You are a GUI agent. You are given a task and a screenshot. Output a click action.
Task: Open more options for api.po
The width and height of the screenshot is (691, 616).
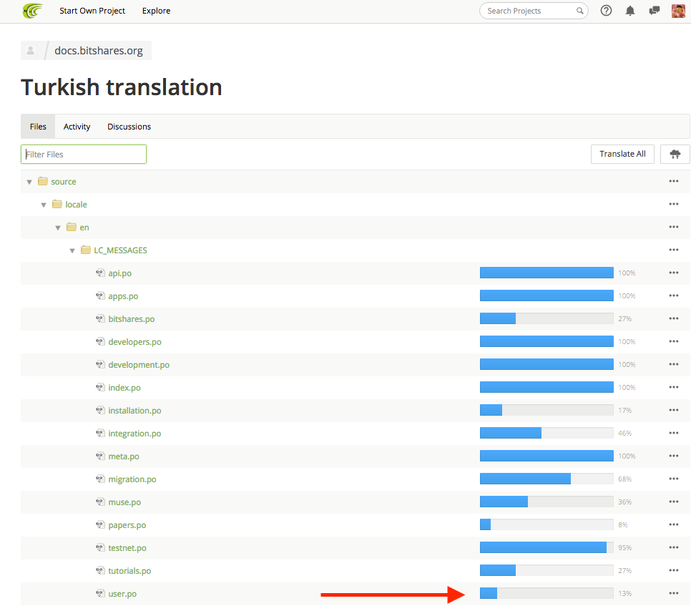tap(673, 273)
